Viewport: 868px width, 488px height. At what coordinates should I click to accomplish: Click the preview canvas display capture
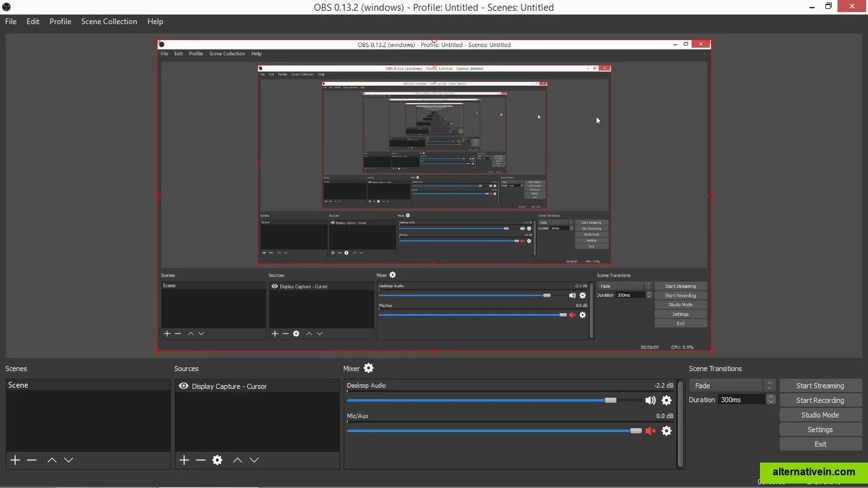(434, 195)
